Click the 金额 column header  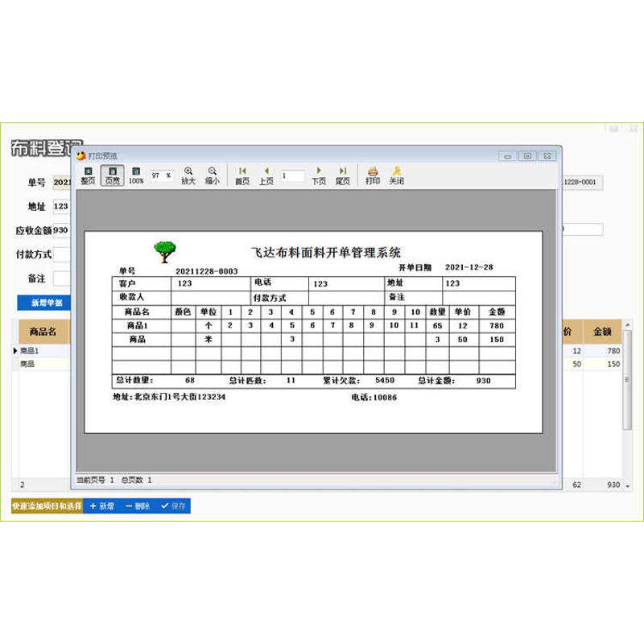602,332
